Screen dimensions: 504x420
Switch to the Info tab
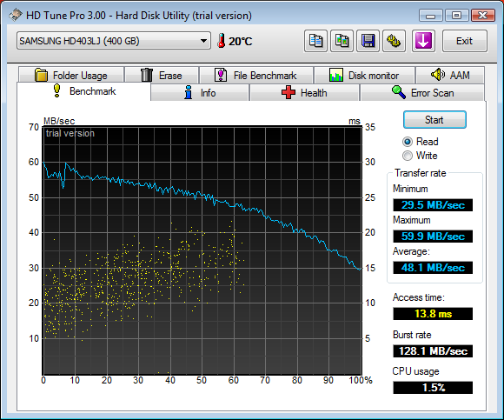200,93
